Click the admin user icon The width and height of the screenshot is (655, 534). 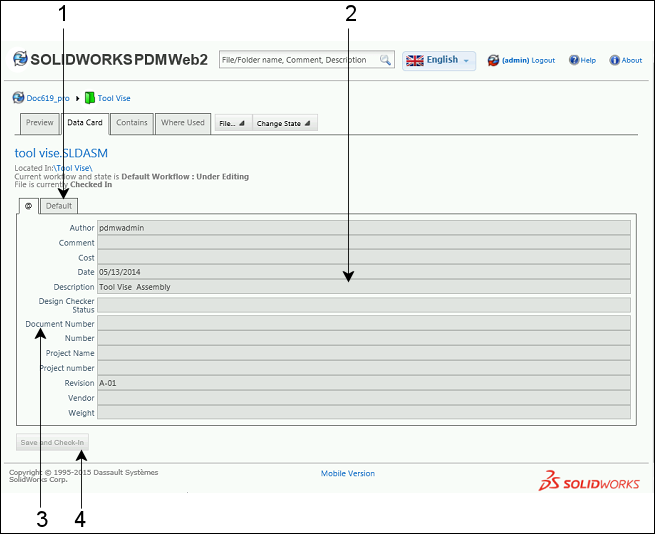(493, 60)
